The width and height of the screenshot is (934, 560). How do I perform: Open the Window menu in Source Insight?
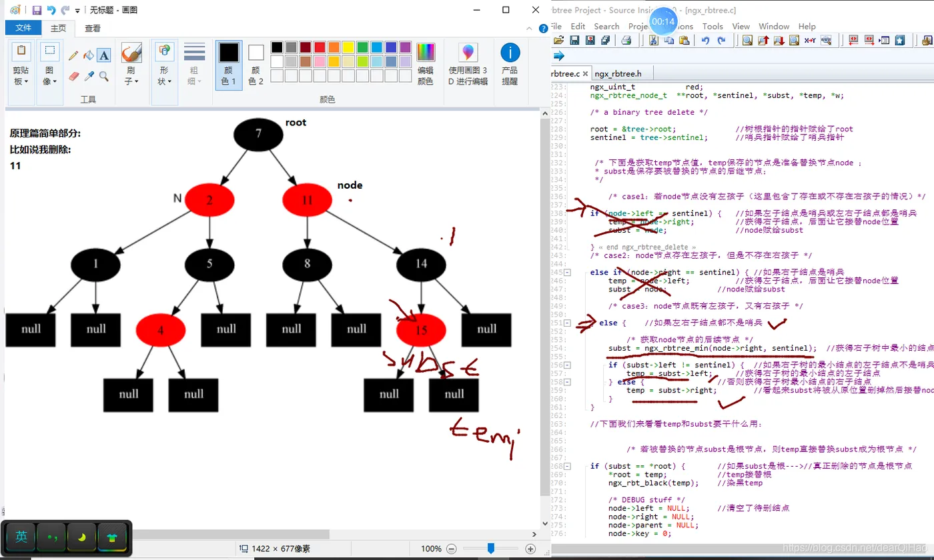click(x=774, y=26)
